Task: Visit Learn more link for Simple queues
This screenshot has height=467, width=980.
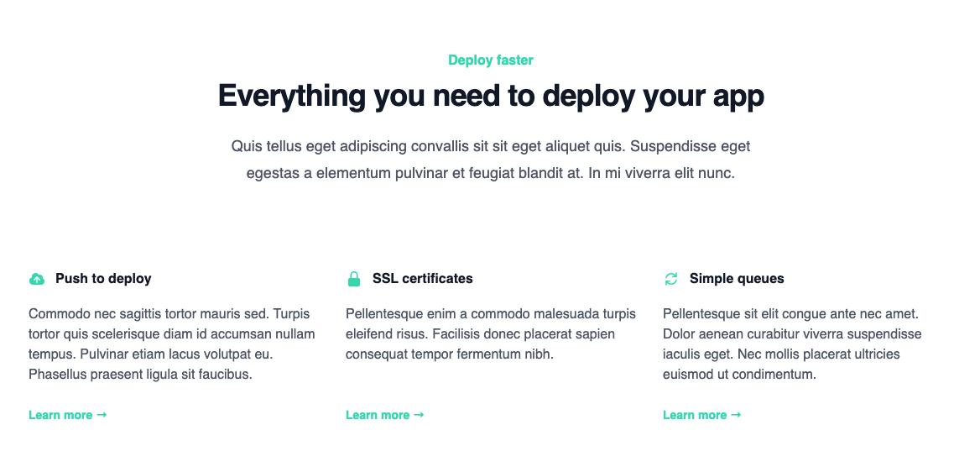Action: [x=695, y=415]
